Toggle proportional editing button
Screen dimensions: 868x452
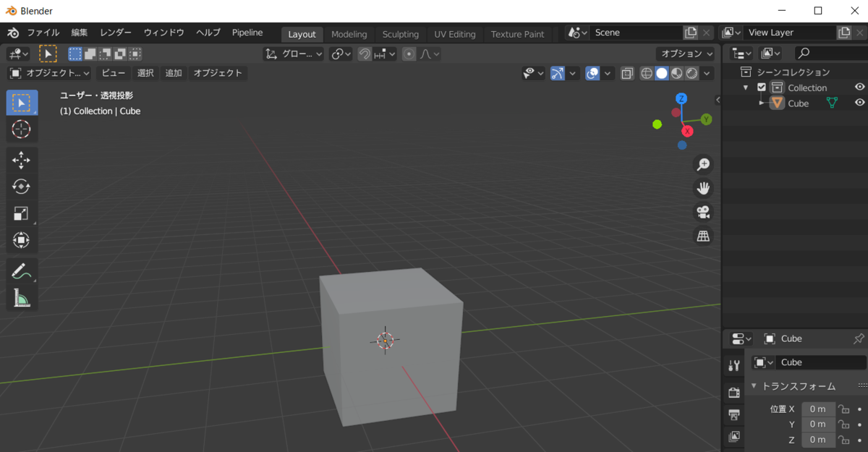[x=409, y=54]
